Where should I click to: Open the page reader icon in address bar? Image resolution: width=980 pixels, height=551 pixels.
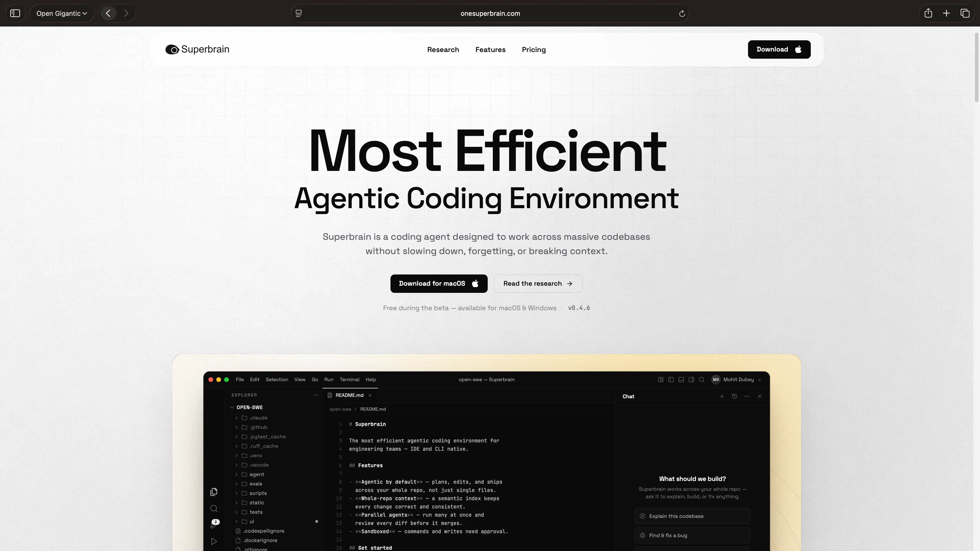[x=299, y=13]
